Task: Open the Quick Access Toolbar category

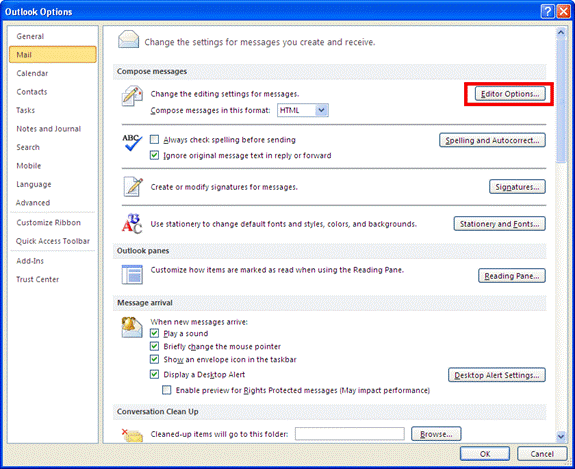Action: point(53,241)
